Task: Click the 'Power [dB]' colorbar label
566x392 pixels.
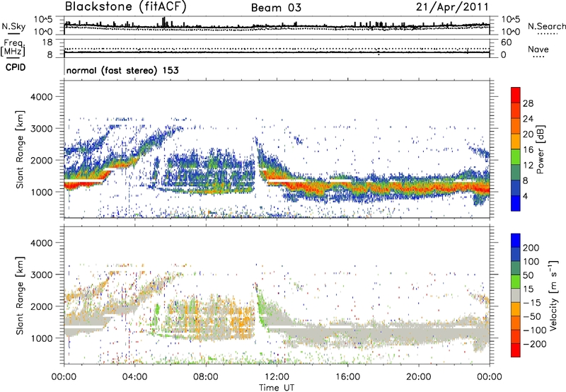Action: tap(541, 149)
